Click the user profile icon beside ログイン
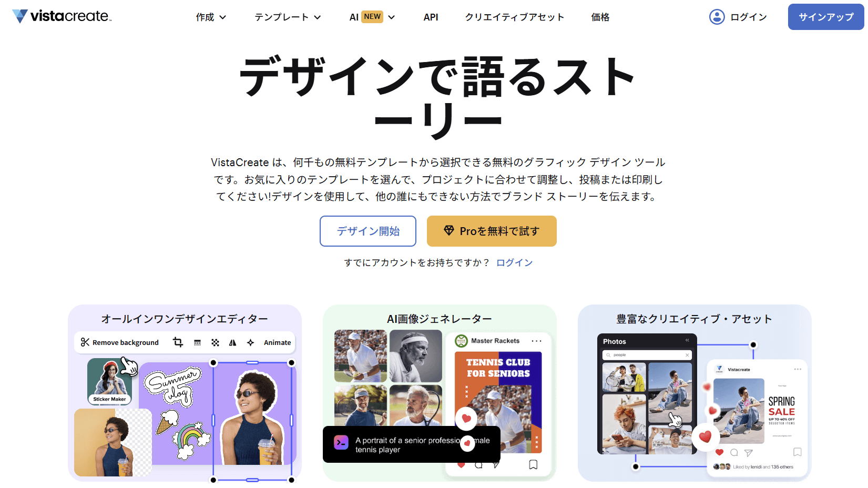Image resolution: width=868 pixels, height=488 pixels. pos(717,17)
